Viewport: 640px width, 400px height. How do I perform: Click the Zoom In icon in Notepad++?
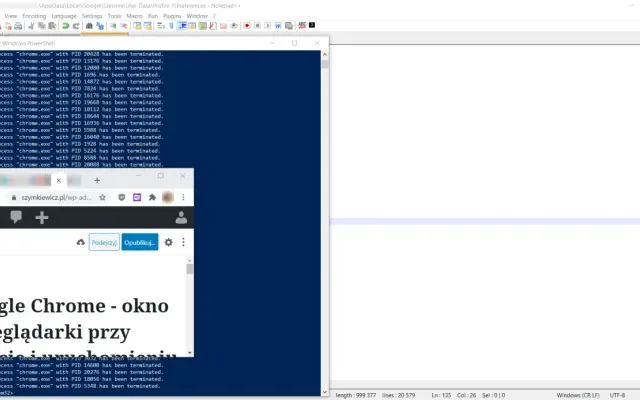pos(113,26)
